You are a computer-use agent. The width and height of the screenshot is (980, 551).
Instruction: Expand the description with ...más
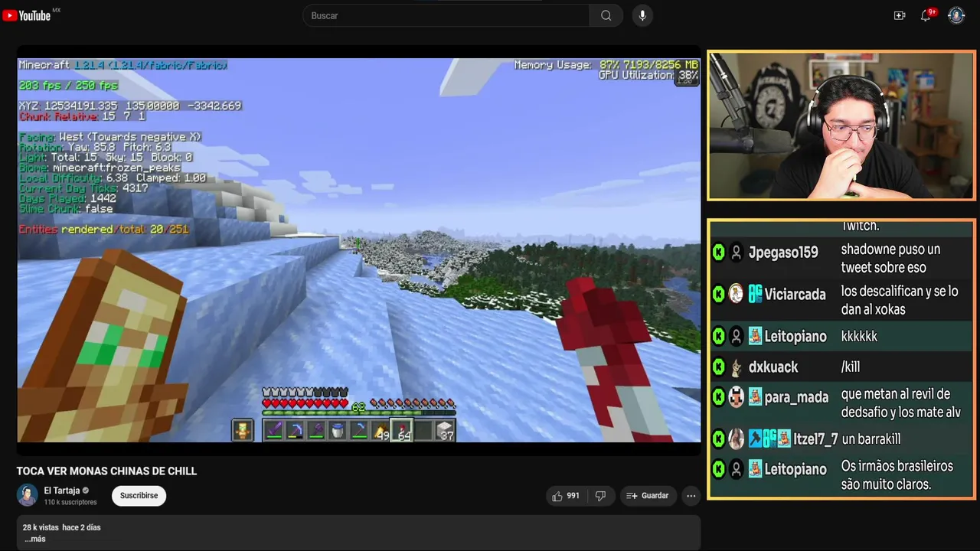[x=34, y=539]
